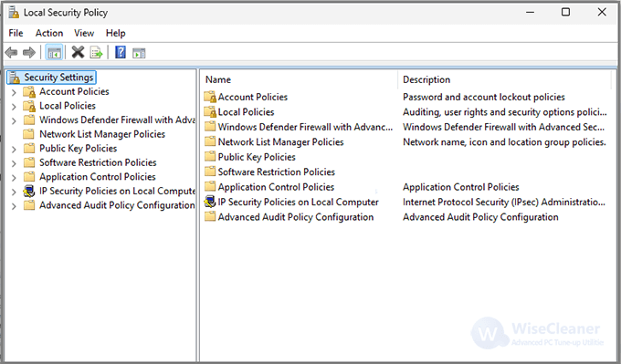Select Security Settings label in tree

tap(58, 78)
